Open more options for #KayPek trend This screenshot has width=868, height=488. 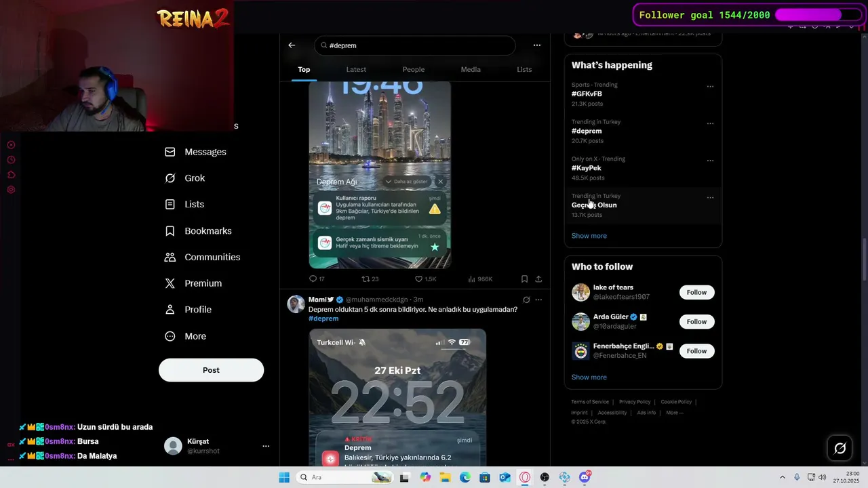point(710,161)
